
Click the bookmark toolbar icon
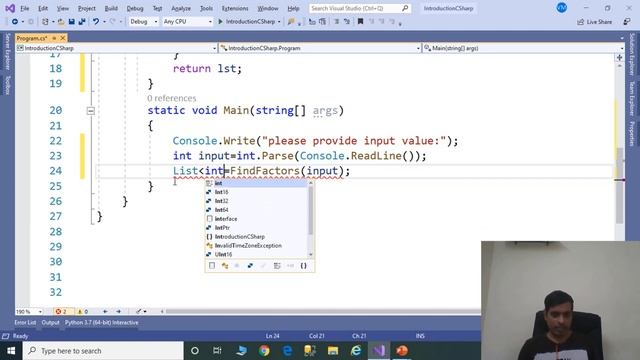360,22
